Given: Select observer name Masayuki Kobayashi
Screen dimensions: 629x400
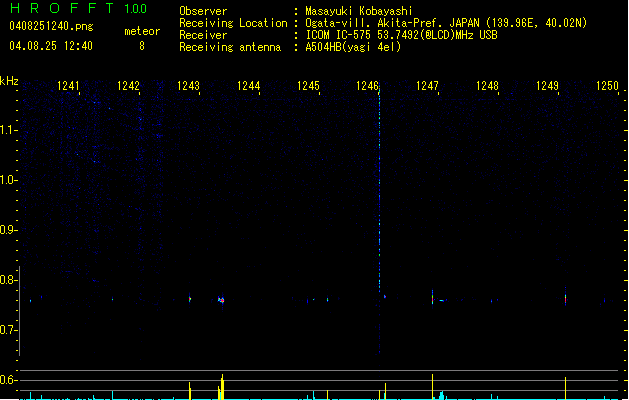Looking at the screenshot, I should click(359, 11).
